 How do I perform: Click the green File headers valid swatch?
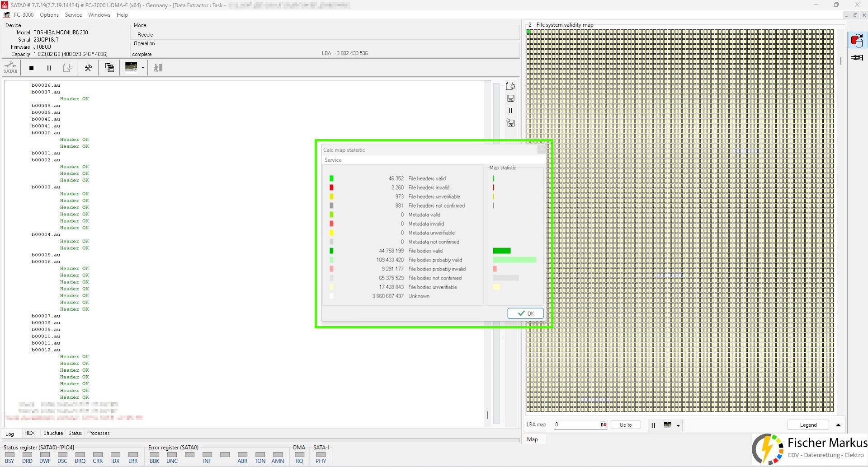click(x=331, y=178)
